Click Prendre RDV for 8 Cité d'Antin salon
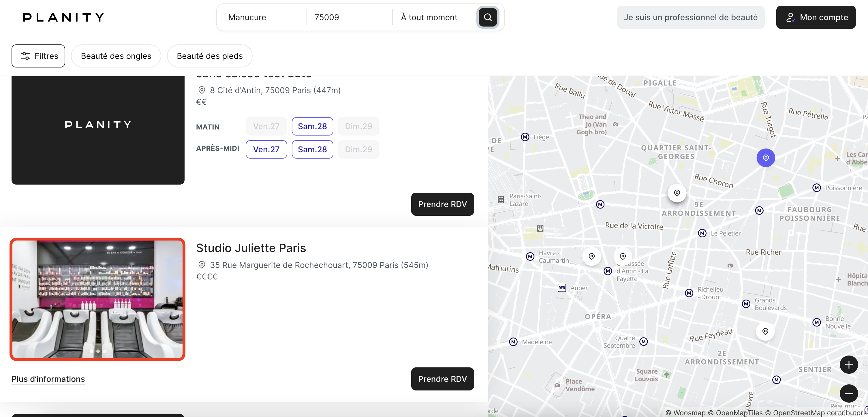Image resolution: width=868 pixels, height=417 pixels. [x=442, y=204]
